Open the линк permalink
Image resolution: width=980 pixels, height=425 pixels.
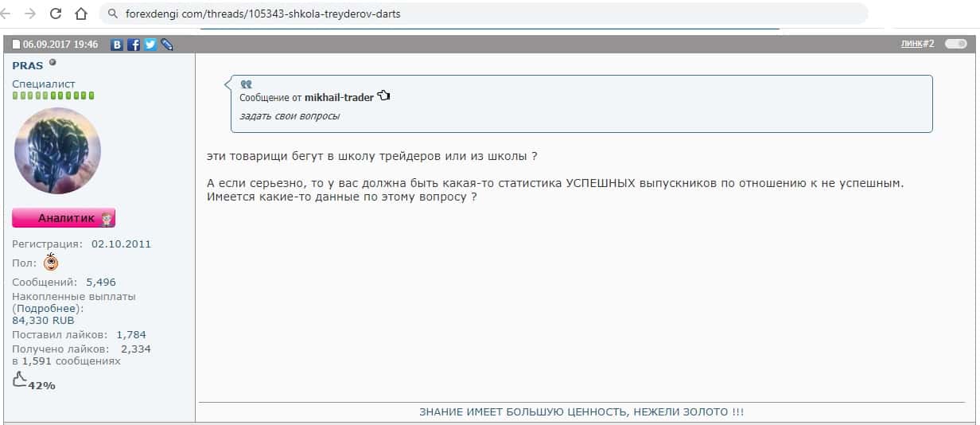click(912, 44)
